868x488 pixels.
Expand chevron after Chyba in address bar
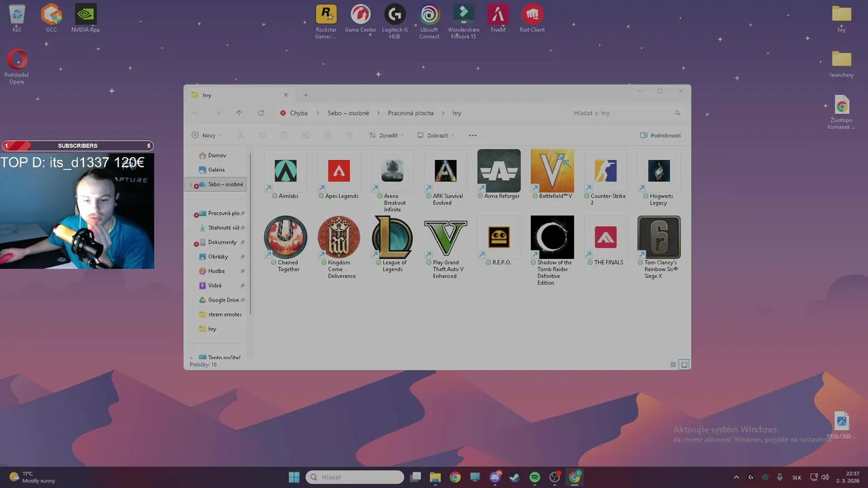(317, 113)
